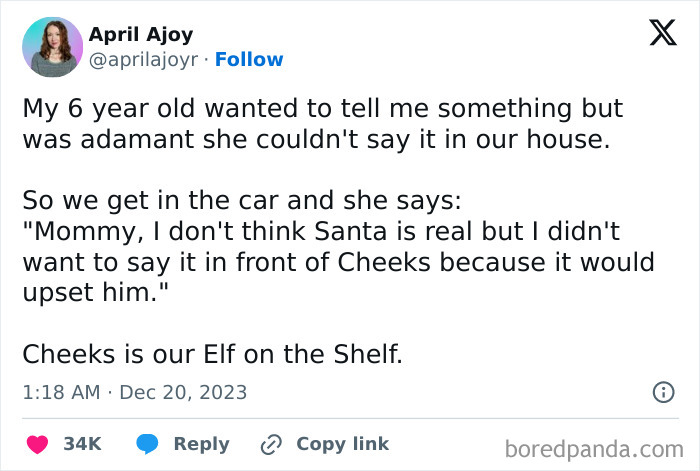The image size is (700, 471).
Task: Follow the account via the Follow link
Action: coord(249,60)
